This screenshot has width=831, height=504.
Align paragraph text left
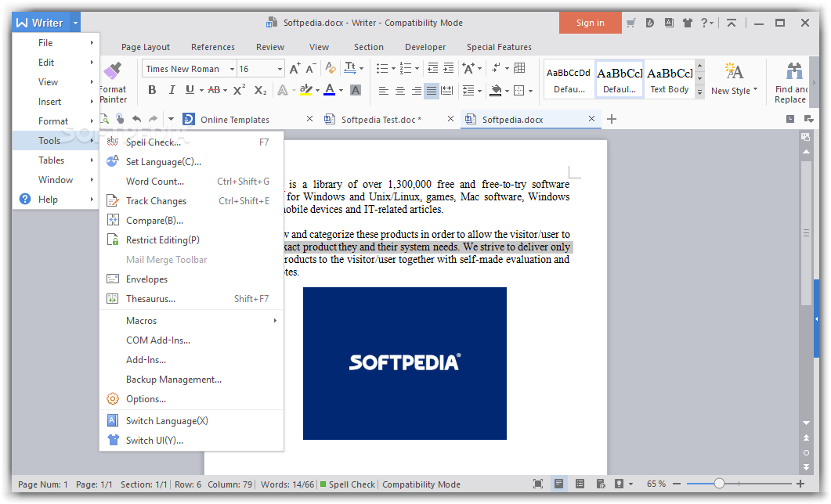(384, 91)
